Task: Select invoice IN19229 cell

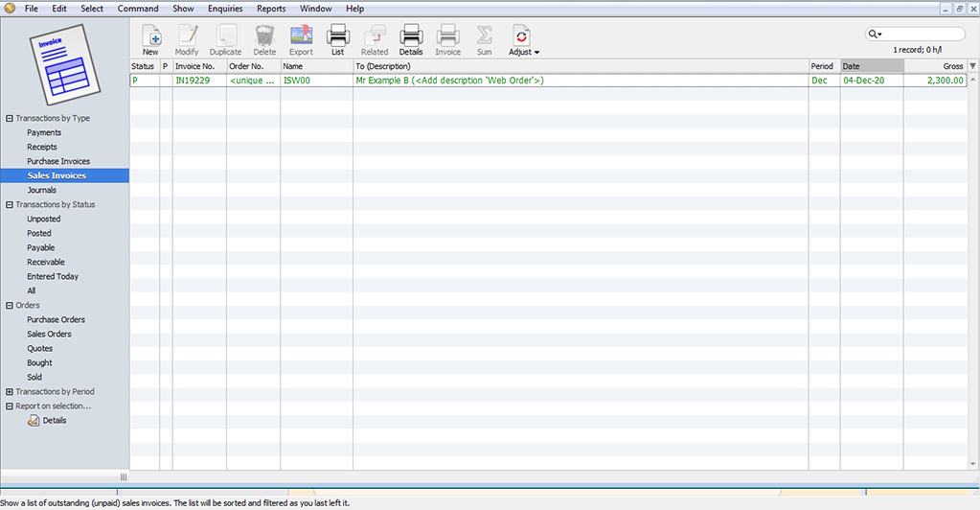Action: (x=199, y=81)
